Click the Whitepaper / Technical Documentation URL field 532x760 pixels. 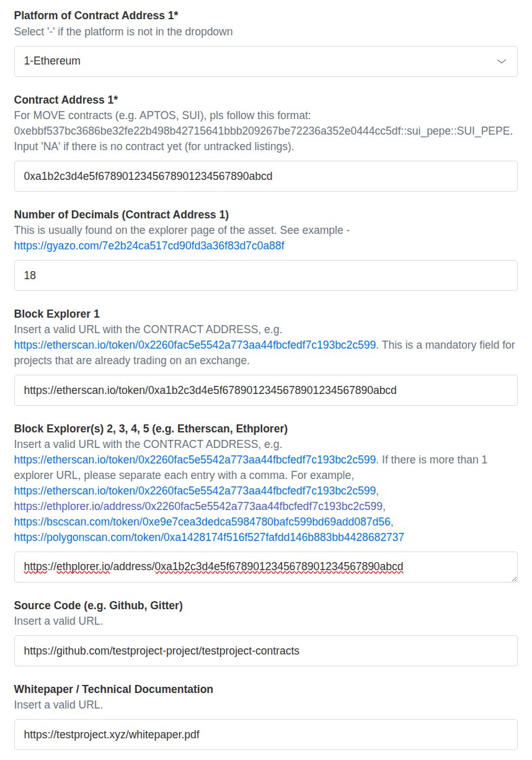[x=265, y=735]
